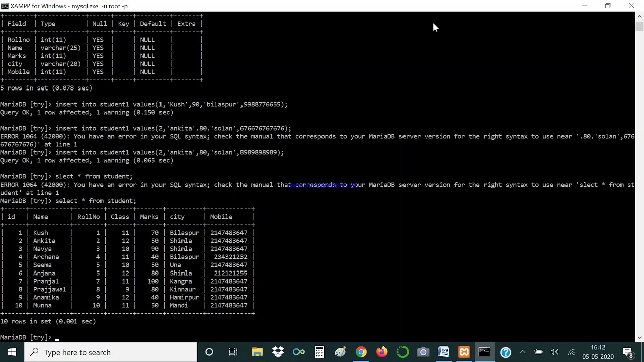Image resolution: width=644 pixels, height=362 pixels.
Task: Click the name Navya in the table
Action: click(42, 249)
